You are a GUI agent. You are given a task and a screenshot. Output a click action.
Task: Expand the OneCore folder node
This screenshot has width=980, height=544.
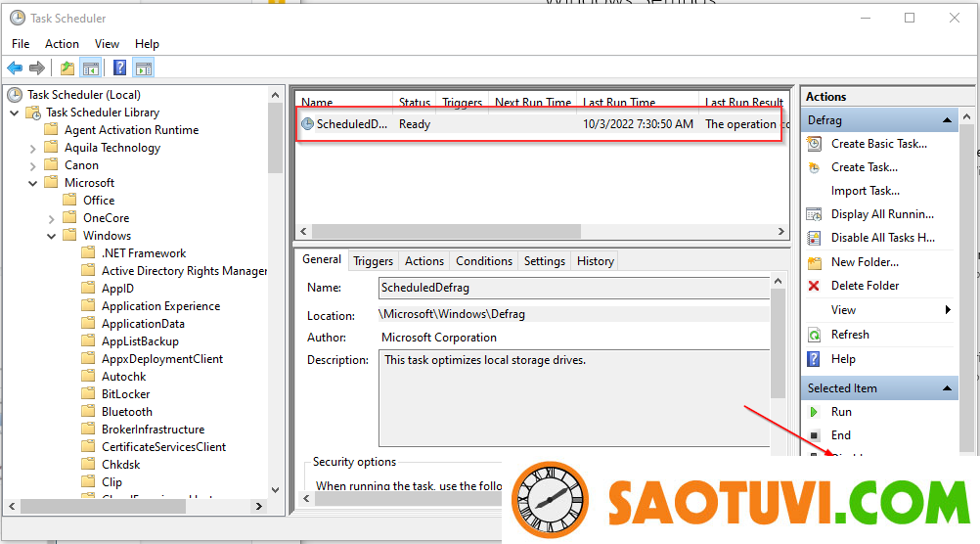coord(51,219)
